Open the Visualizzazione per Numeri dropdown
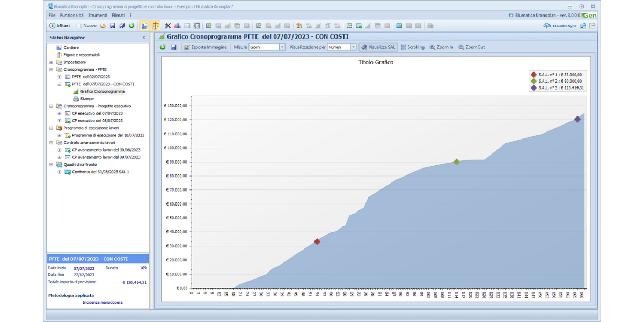Screen dimensions: 644x322 click(x=353, y=47)
